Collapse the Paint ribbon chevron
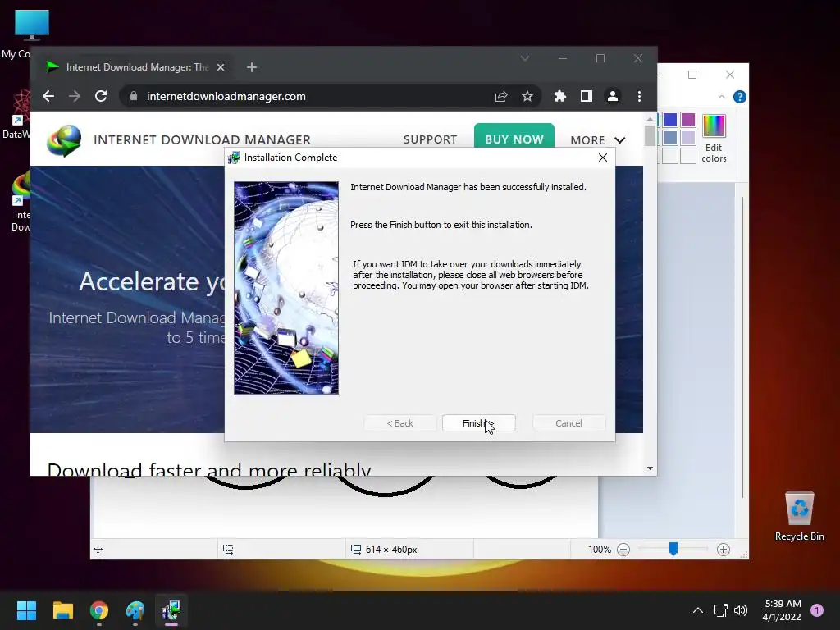 click(722, 97)
